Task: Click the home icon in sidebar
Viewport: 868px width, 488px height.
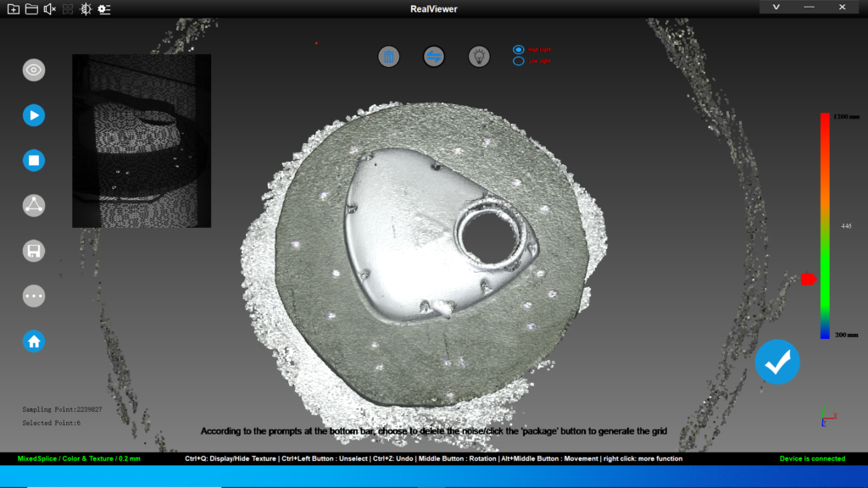Action: click(x=34, y=341)
